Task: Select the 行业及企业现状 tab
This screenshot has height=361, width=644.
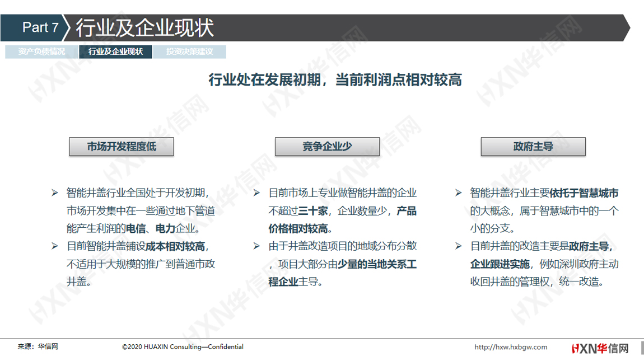Action: 115,51
